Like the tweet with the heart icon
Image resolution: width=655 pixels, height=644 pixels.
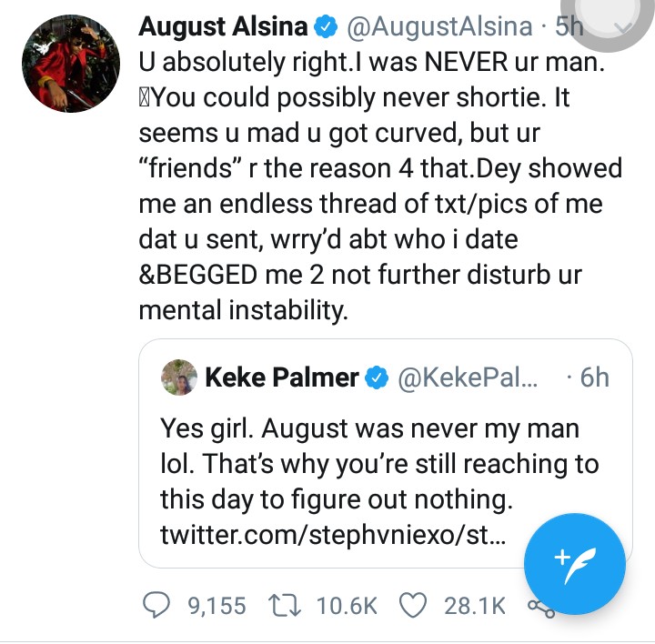pos(413,605)
